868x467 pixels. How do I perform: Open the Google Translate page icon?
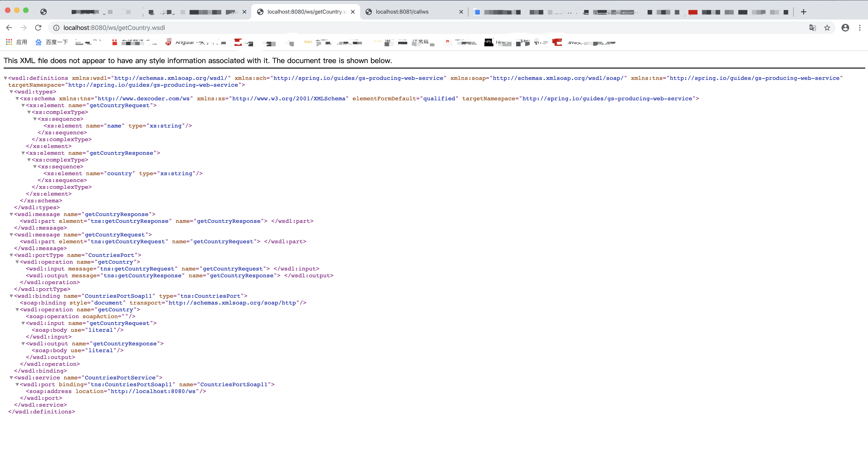[x=812, y=28]
